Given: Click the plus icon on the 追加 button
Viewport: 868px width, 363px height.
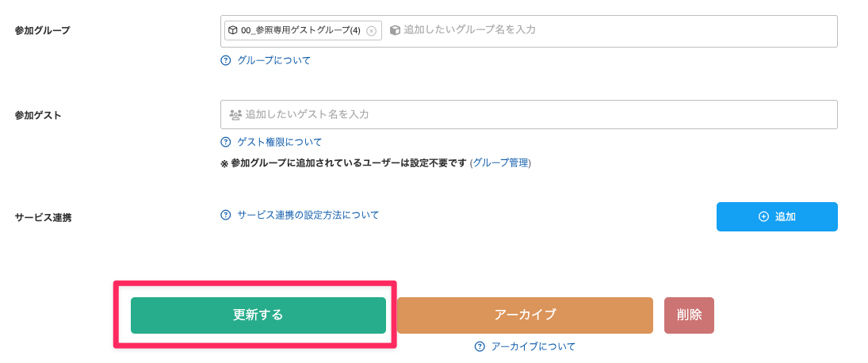Looking at the screenshot, I should click(764, 216).
